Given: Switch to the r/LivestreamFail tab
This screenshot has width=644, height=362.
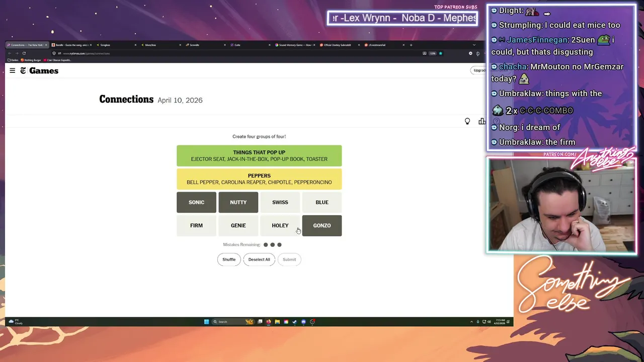Looking at the screenshot, I should pyautogui.click(x=384, y=45).
